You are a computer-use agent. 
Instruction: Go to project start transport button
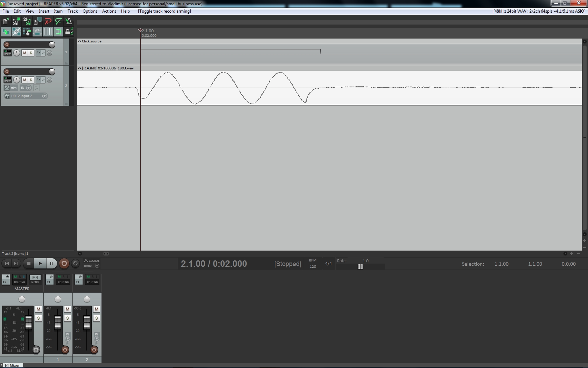coord(7,264)
